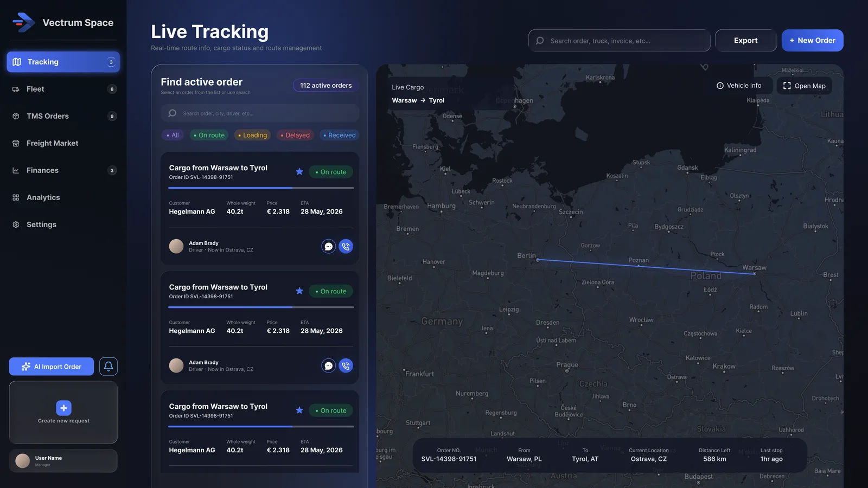The height and width of the screenshot is (488, 868).
Task: Click the magnifier icon in the top search bar
Action: 540,41
